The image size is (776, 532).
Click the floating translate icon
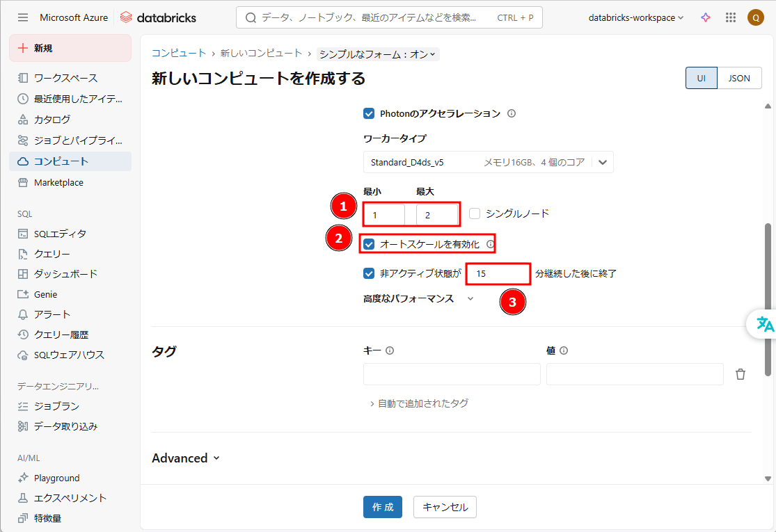[765, 324]
